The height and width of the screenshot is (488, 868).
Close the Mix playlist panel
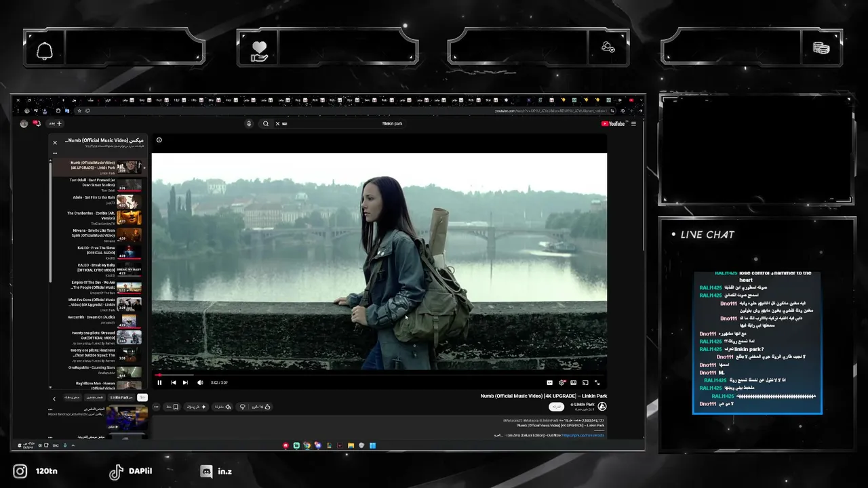pos(55,142)
